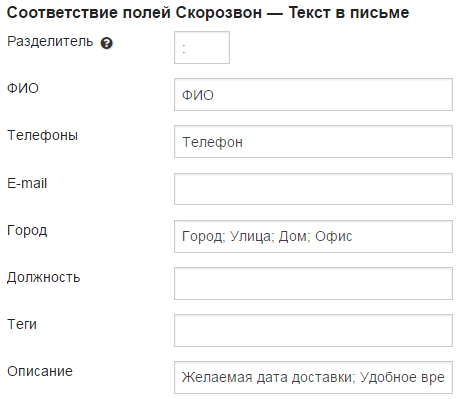This screenshot has width=460, height=399.
Task: Click the empty E-mail input field
Action: pos(313,189)
